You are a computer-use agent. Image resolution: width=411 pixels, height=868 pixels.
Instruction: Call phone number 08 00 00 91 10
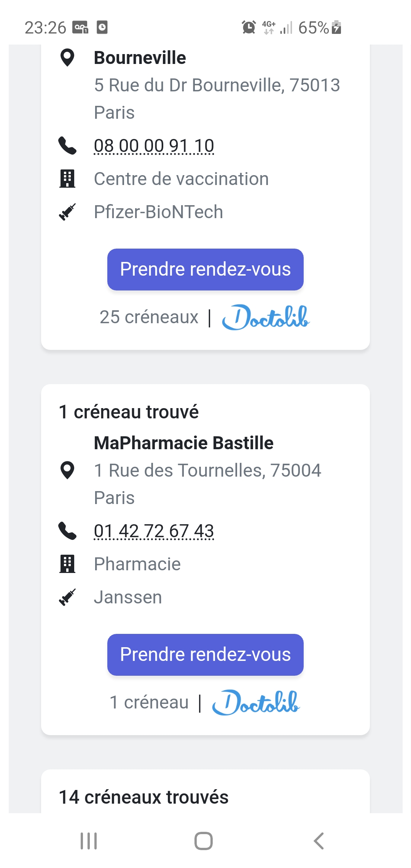tap(154, 146)
